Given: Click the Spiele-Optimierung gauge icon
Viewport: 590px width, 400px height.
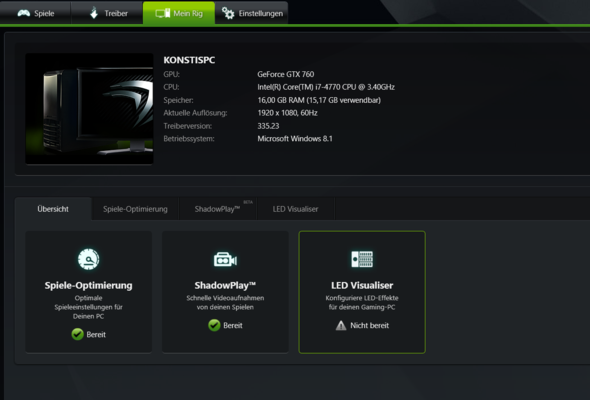Looking at the screenshot, I should click(x=88, y=259).
